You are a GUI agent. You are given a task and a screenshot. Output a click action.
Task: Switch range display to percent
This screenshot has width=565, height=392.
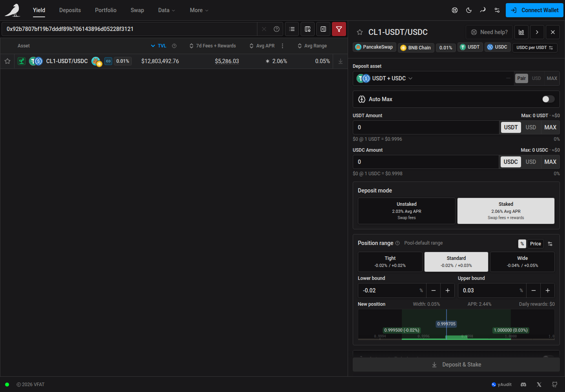tap(522, 244)
